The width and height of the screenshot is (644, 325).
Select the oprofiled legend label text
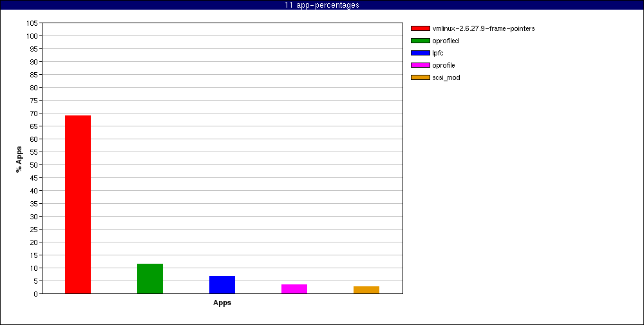click(446, 41)
